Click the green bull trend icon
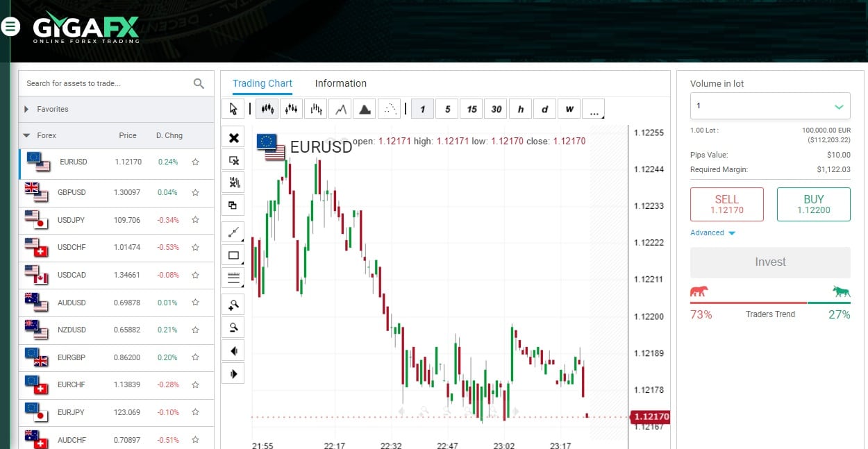Viewport: 868px width, 449px height. [842, 291]
